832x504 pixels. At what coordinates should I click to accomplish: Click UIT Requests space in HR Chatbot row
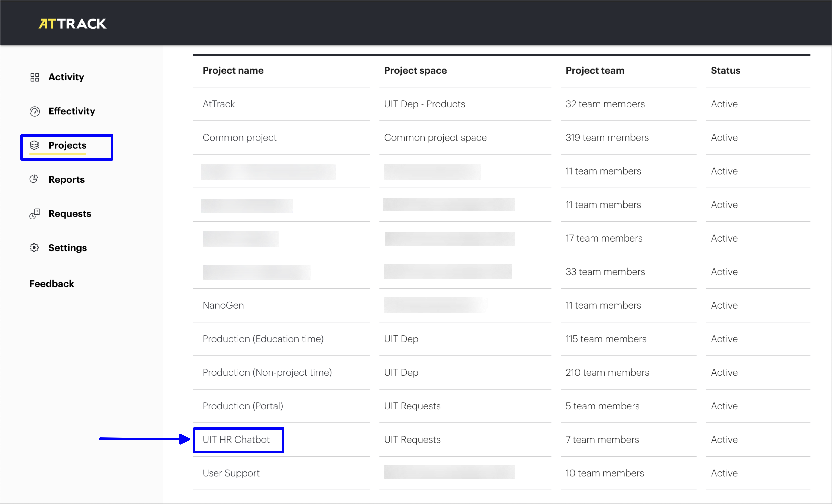tap(412, 440)
